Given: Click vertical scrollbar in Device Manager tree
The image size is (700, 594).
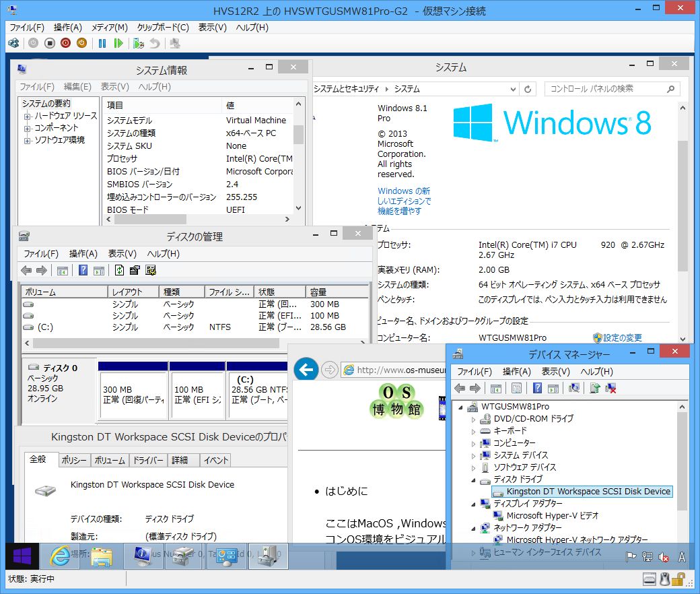Looking at the screenshot, I should (x=682, y=461).
